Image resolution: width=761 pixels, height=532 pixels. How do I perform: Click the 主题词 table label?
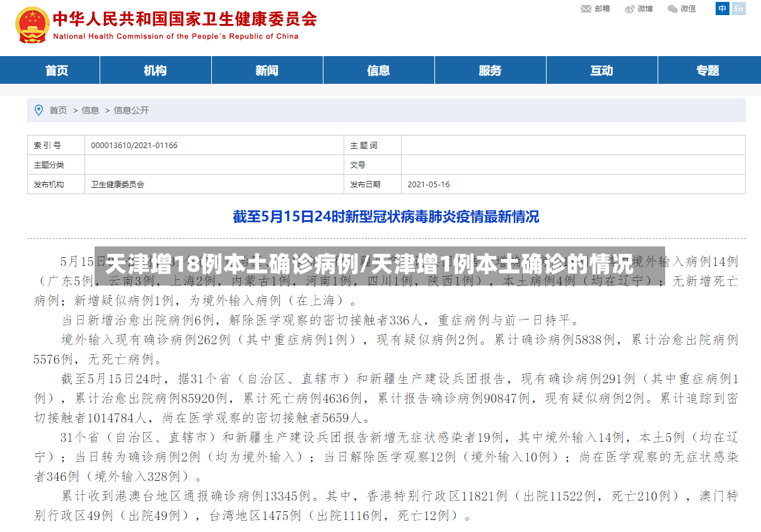(x=364, y=146)
